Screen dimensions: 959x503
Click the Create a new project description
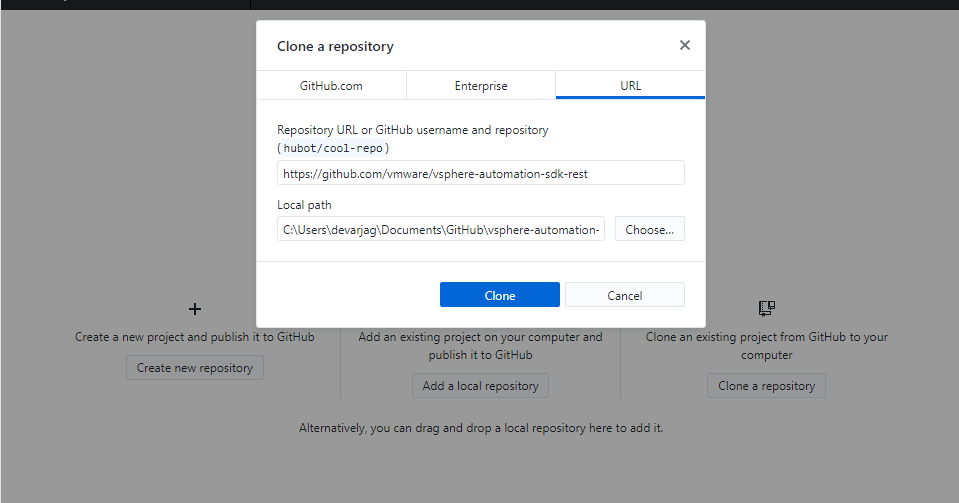pos(195,337)
